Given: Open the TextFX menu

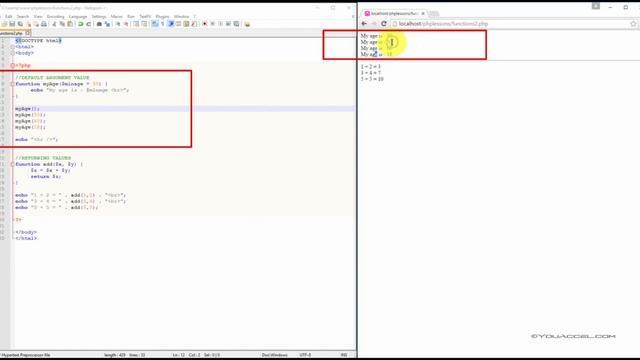Looking at the screenshot, I should tap(145, 17).
